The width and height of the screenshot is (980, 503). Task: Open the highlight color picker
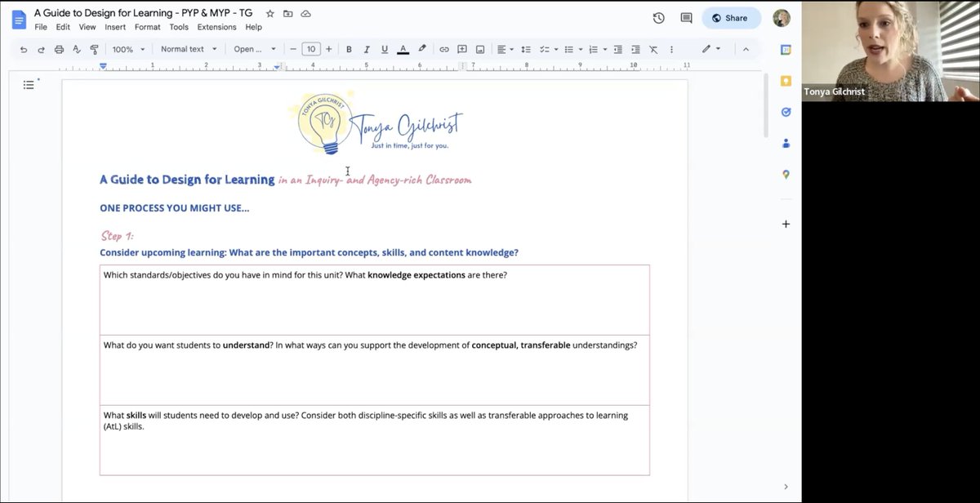pyautogui.click(x=422, y=49)
